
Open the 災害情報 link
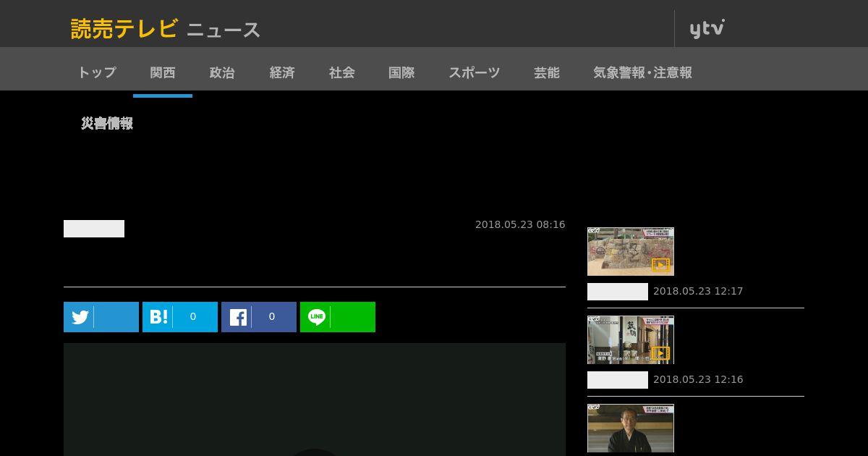coord(107,124)
